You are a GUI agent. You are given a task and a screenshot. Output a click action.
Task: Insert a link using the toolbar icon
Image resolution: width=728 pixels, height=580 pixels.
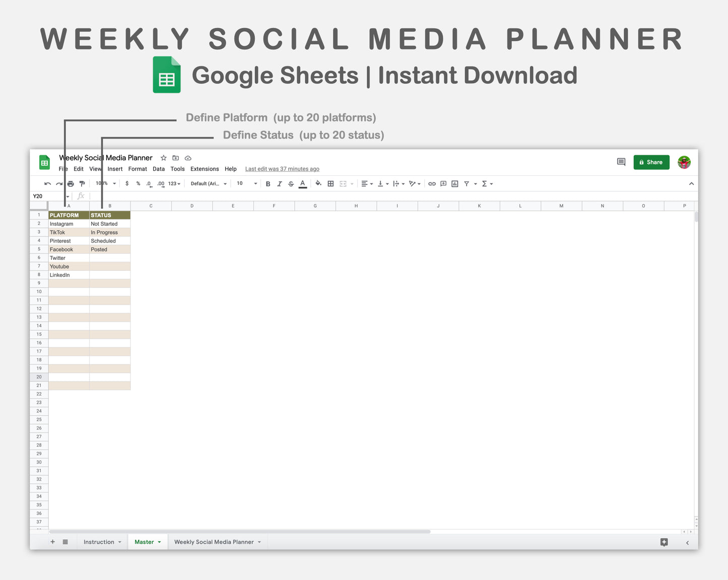pyautogui.click(x=431, y=183)
